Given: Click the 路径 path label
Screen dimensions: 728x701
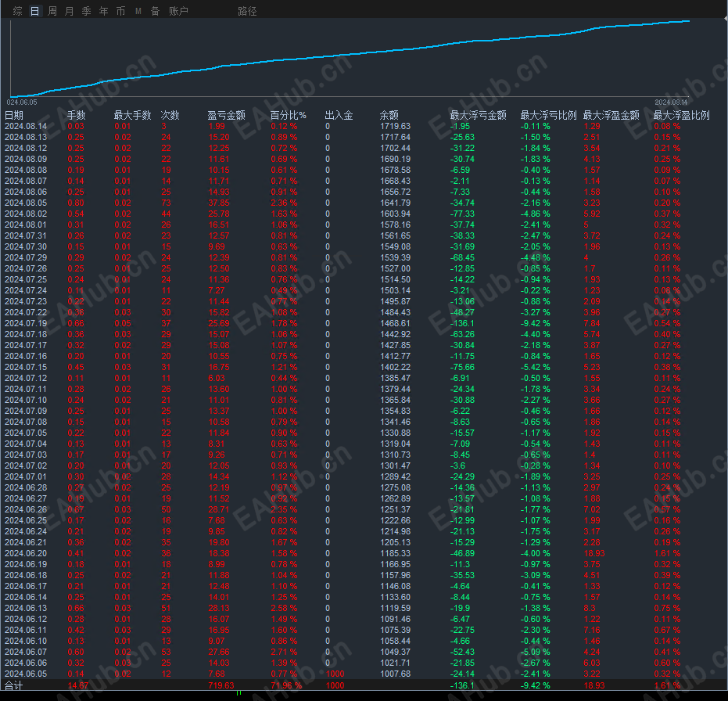Looking at the screenshot, I should [247, 11].
